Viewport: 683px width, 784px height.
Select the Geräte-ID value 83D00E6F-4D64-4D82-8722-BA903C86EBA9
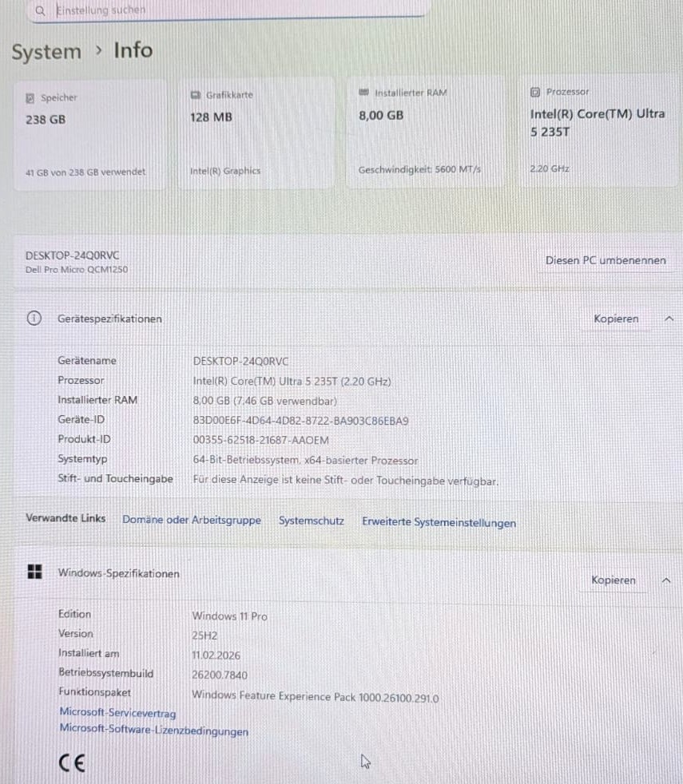tap(300, 421)
